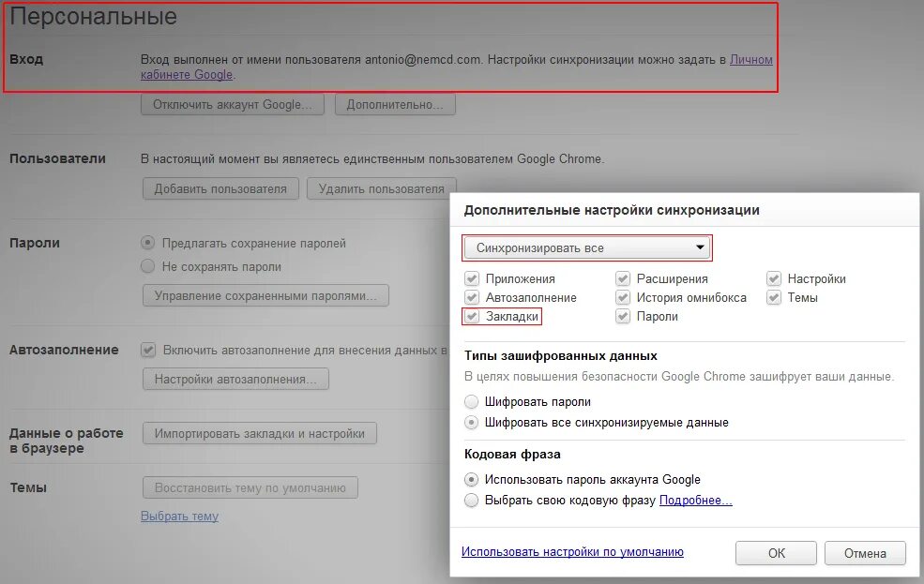This screenshot has height=584, width=924.
Task: Select Выбрать свою кодовую фразу option
Action: pos(472,500)
